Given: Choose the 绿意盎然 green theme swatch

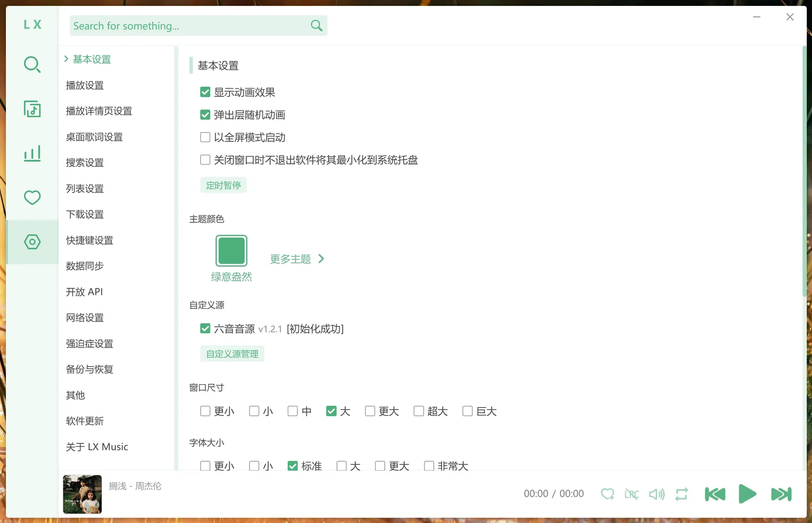Looking at the screenshot, I should coord(231,251).
